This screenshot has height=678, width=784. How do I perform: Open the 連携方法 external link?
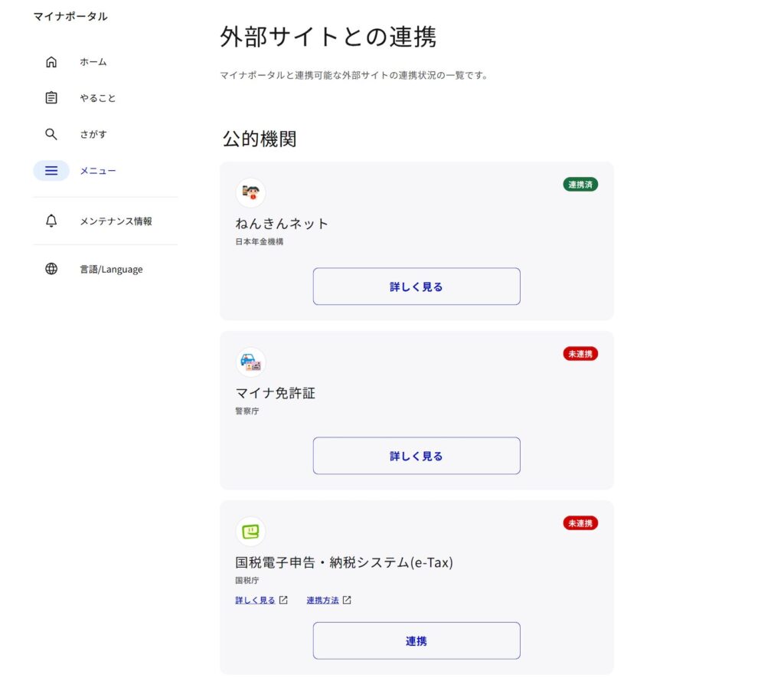tap(328, 601)
